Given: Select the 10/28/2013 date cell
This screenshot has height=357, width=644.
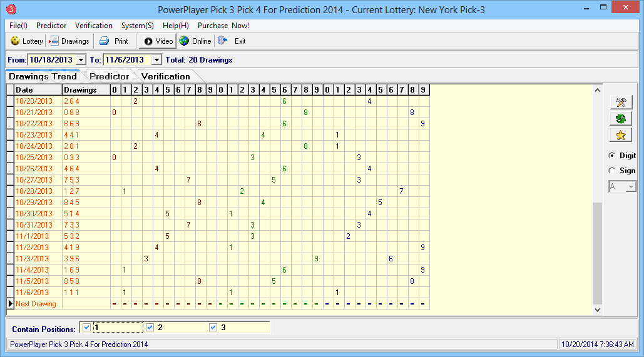Looking at the screenshot, I should point(38,191).
